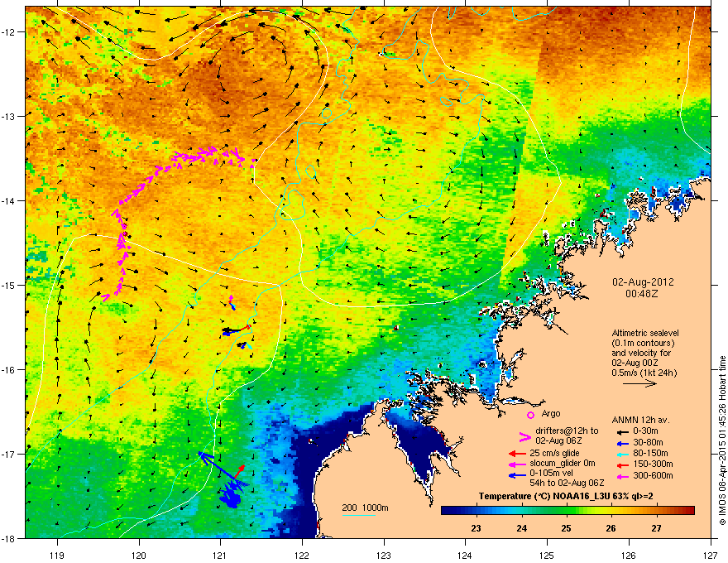Click the black 0-30m ANMN legend arrow
Screen dimensions: 728x563
tap(621, 431)
